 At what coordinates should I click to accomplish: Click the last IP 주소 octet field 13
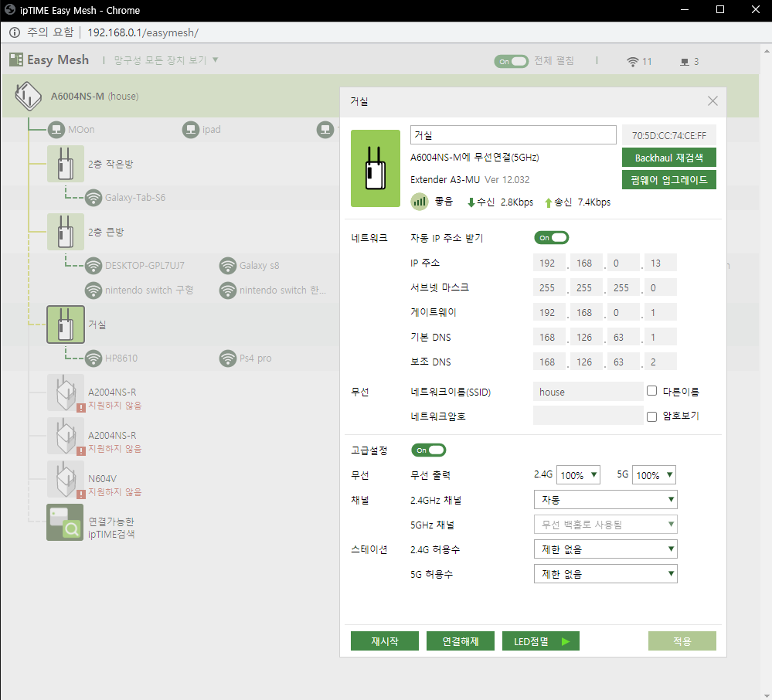(x=660, y=263)
